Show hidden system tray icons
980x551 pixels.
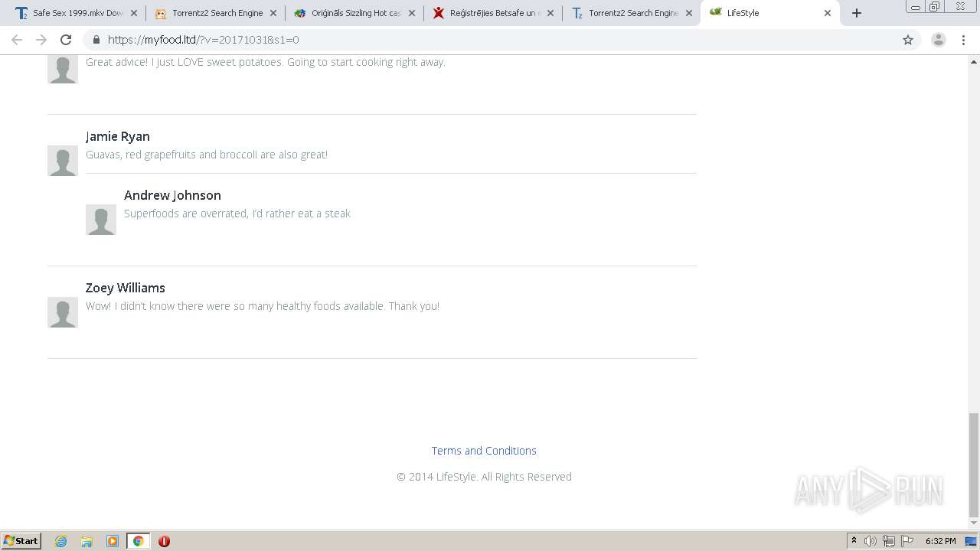(854, 541)
